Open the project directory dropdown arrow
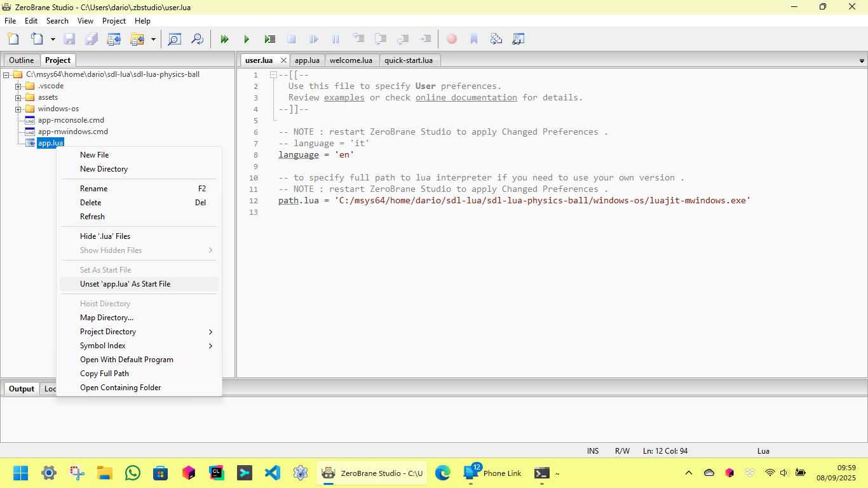868x488 pixels. [x=153, y=39]
